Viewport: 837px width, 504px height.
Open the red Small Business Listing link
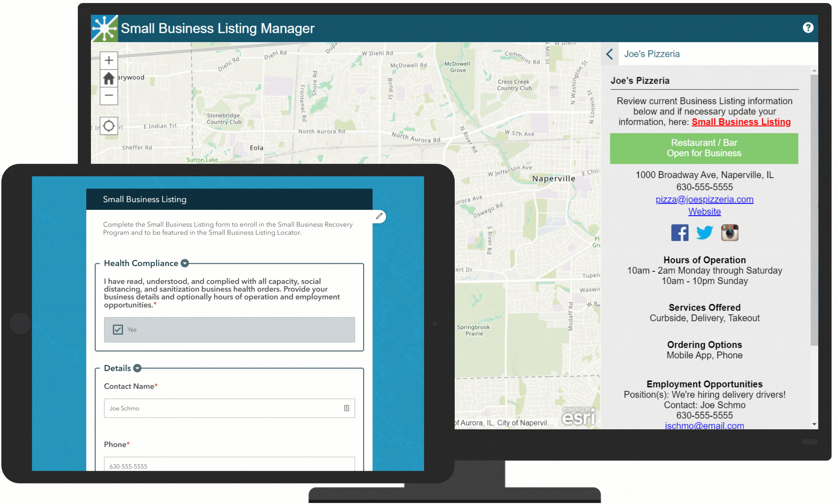click(741, 122)
